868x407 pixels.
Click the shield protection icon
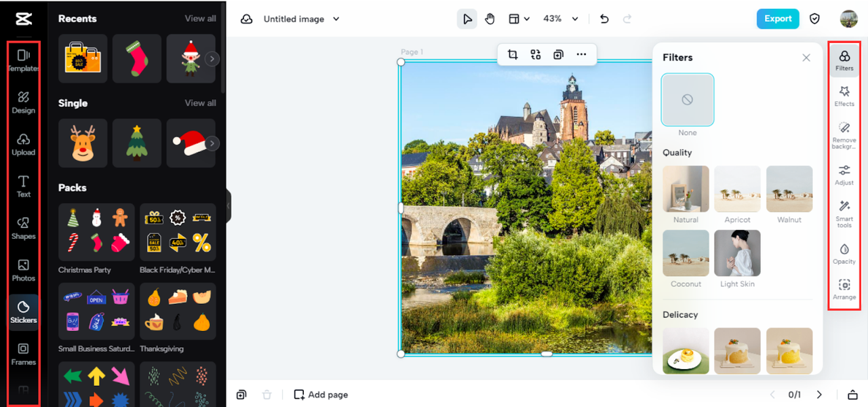tap(815, 19)
